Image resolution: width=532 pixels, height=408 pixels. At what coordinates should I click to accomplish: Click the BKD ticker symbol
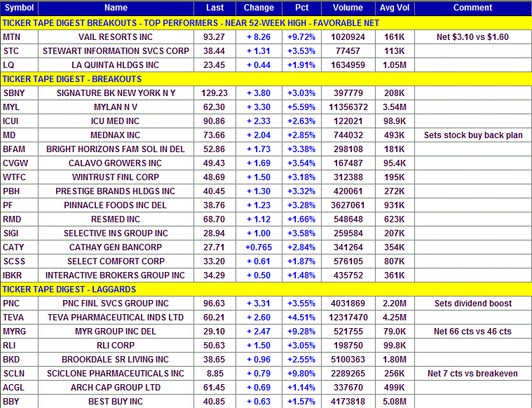tap(11, 359)
